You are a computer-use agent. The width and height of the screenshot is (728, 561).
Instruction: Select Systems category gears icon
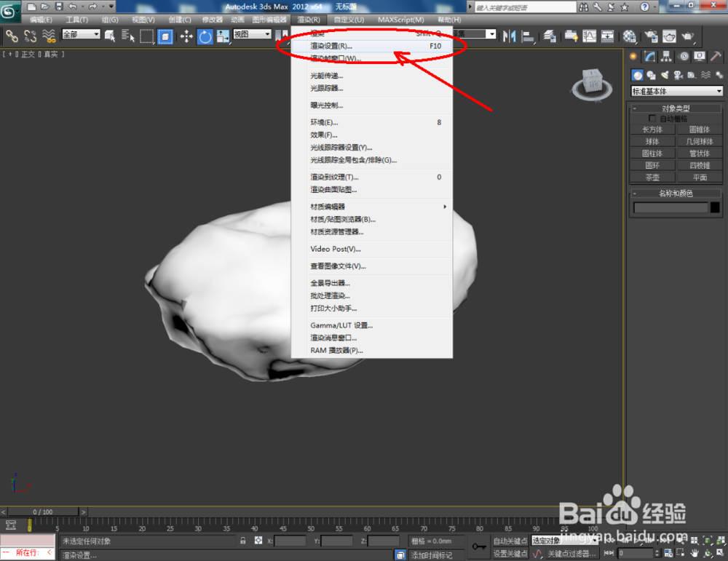(x=719, y=75)
